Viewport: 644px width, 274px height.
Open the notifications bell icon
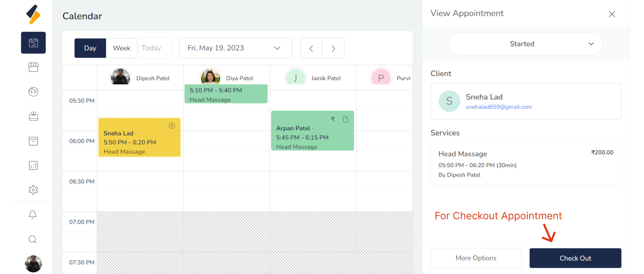click(x=33, y=215)
